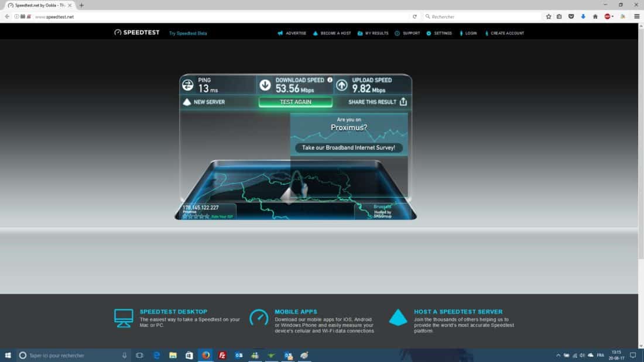644x362 pixels.
Task: Click the ping icon
Action: click(188, 85)
